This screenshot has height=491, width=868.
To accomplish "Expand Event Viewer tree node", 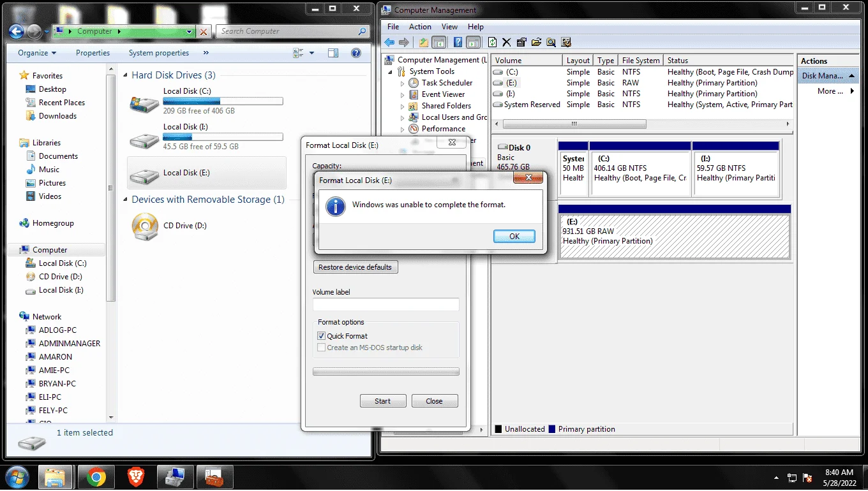I will (402, 94).
